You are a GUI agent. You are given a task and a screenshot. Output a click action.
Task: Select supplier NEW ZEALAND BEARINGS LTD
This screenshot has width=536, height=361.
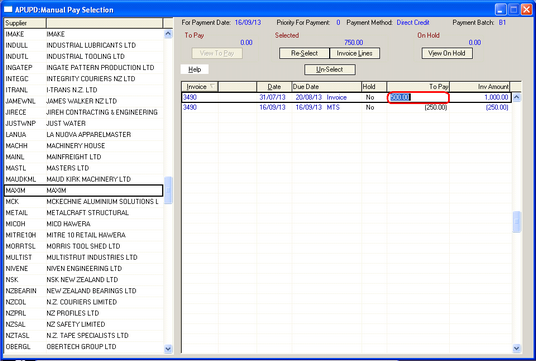tap(83, 291)
